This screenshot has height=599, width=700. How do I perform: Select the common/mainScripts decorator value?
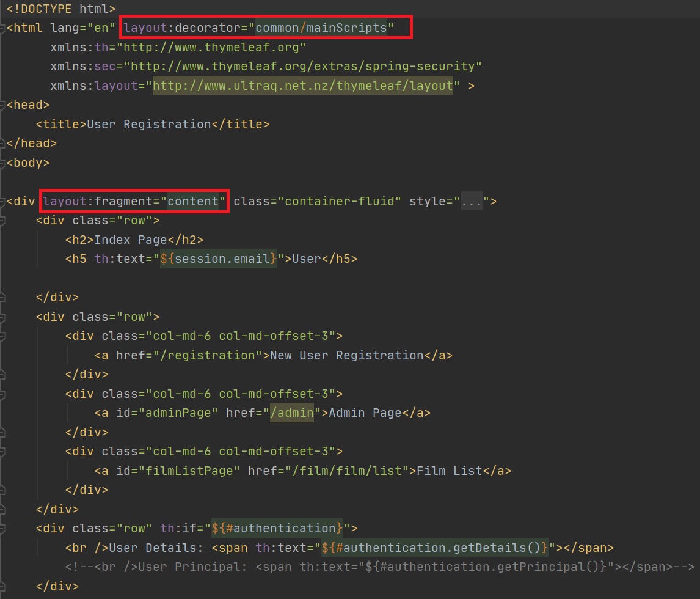(321, 28)
